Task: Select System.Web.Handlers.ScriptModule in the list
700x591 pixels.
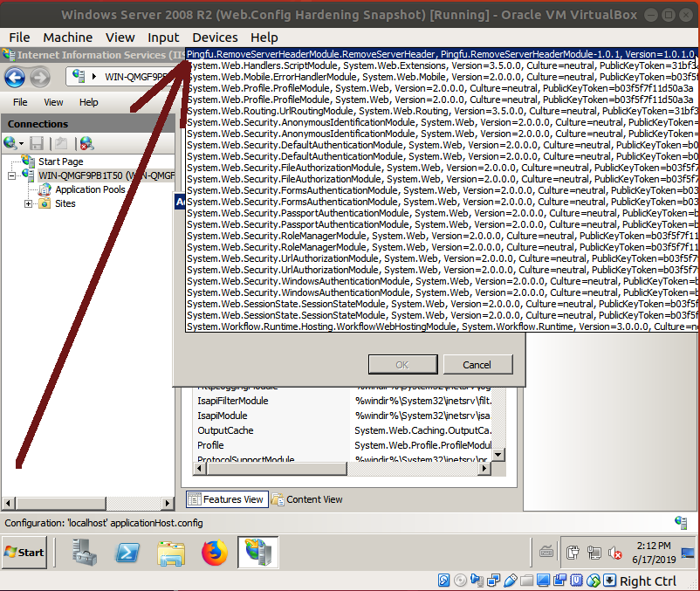Action: pos(441,65)
